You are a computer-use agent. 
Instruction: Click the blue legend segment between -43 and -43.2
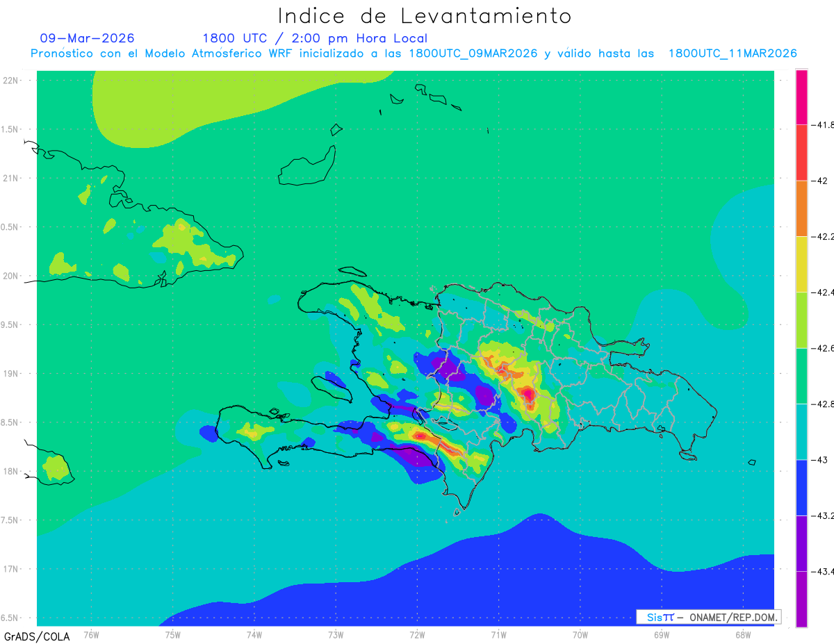[801, 488]
